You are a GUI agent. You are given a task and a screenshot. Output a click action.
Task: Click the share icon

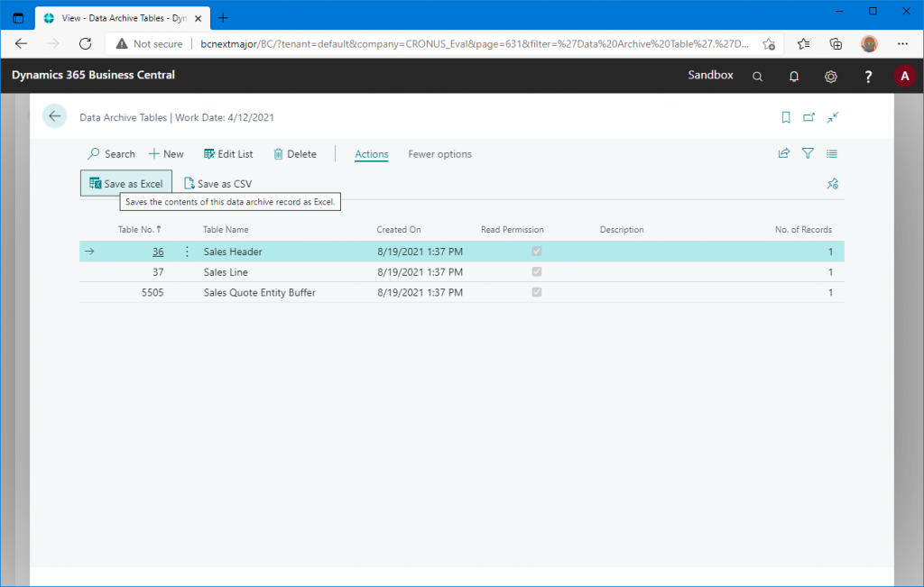(x=784, y=153)
